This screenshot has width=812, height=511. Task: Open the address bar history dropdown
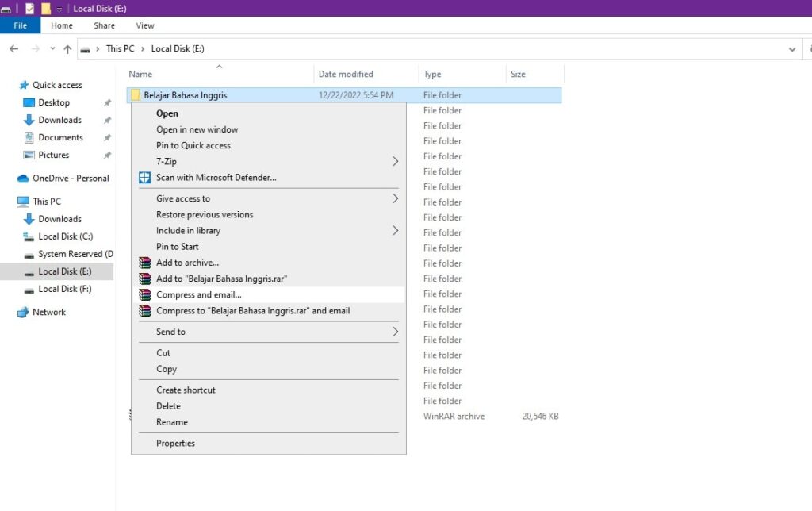coord(791,48)
